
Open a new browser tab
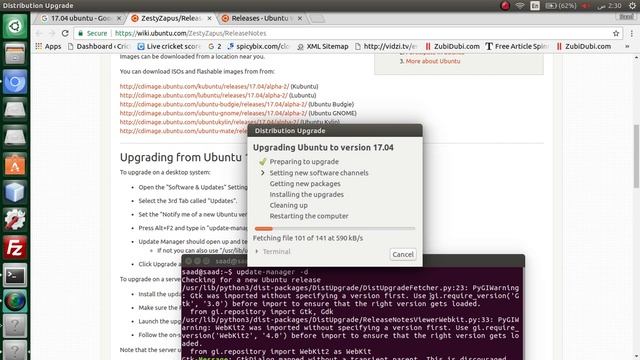[x=317, y=19]
